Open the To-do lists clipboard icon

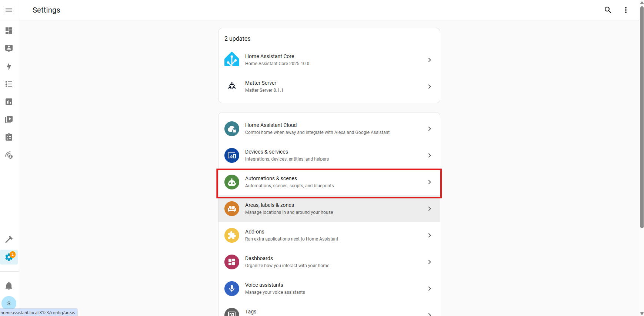click(x=9, y=137)
